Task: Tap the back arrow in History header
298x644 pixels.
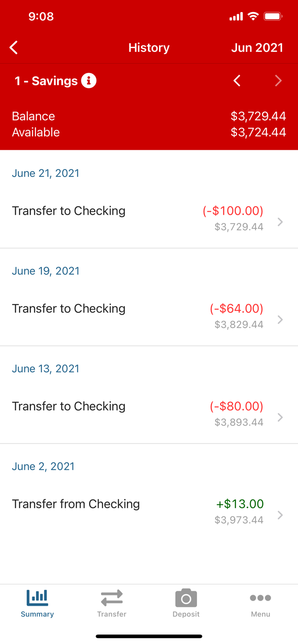Action: pyautogui.click(x=14, y=47)
